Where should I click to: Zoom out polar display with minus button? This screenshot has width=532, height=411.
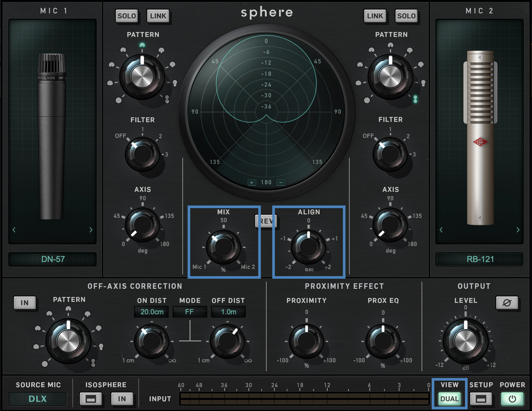tap(281, 183)
